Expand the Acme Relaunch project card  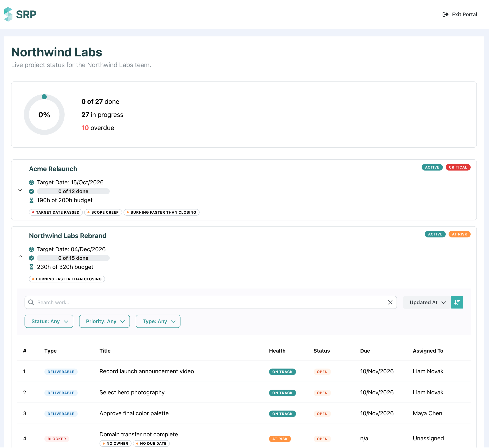pyautogui.click(x=20, y=190)
